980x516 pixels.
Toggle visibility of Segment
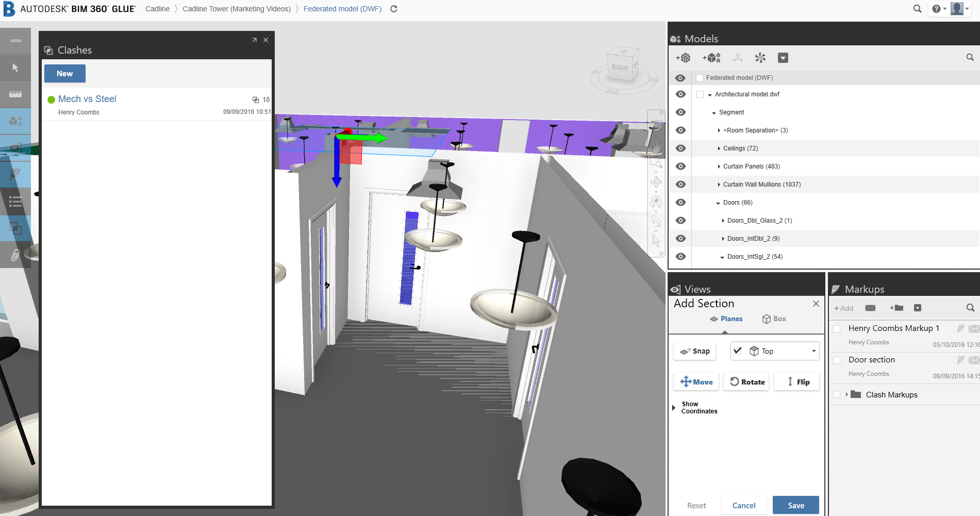tap(680, 112)
